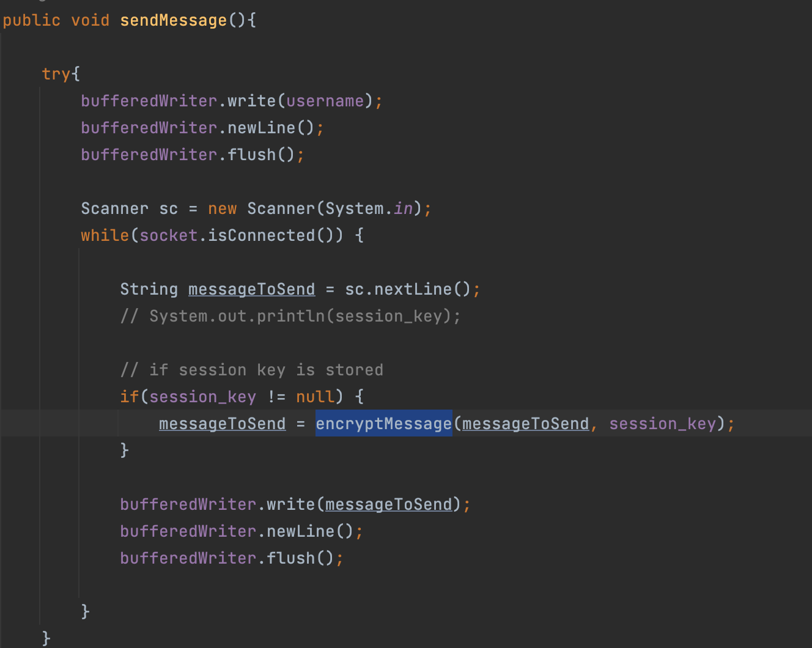
Task: Click the try keyword
Action: [56, 74]
